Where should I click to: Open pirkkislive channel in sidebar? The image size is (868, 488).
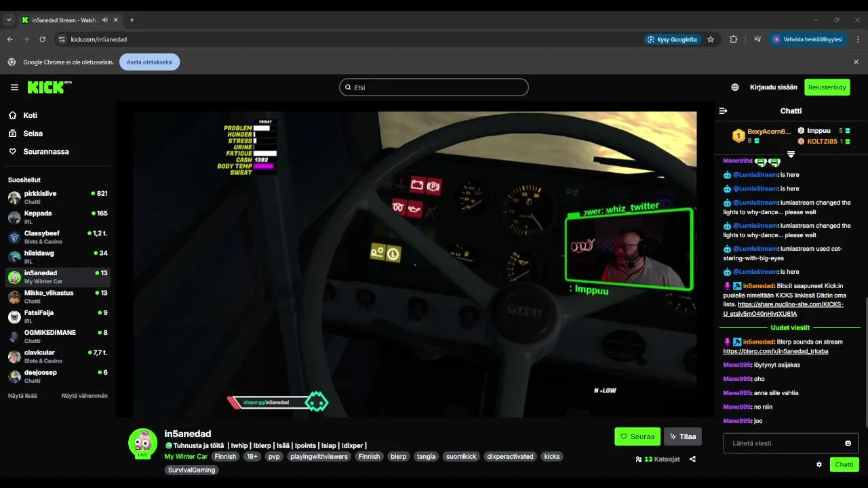(x=58, y=197)
